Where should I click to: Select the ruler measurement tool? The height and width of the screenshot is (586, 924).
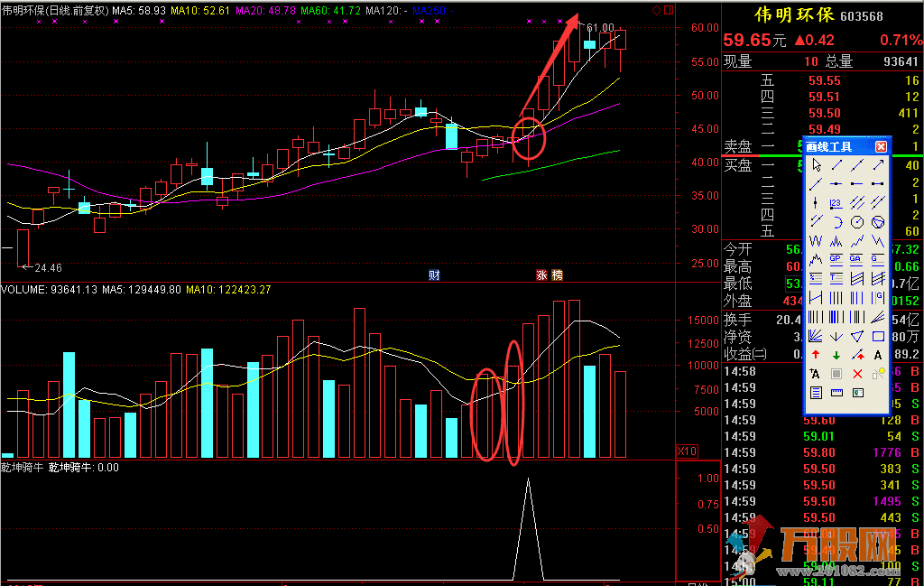pos(836,393)
